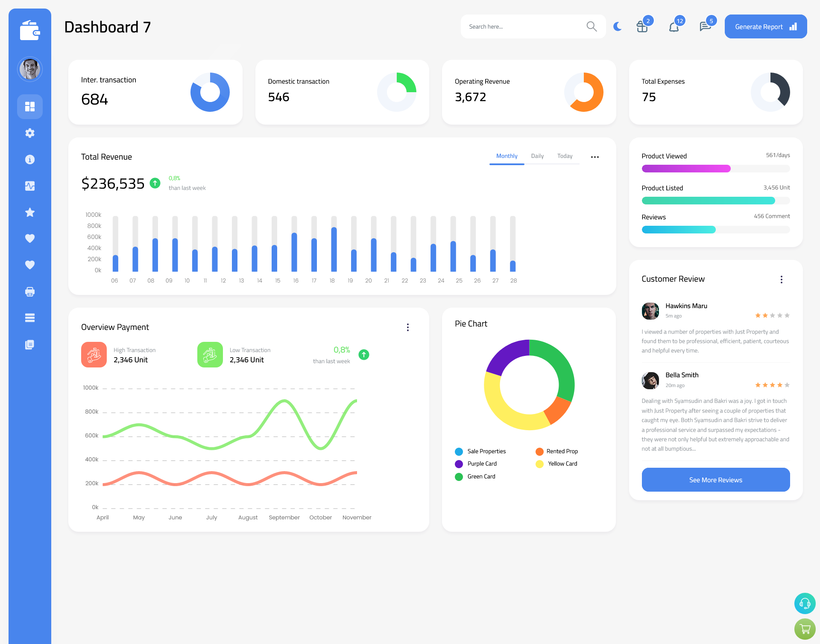
Task: Open the printer icon in sidebar
Action: pos(29,291)
